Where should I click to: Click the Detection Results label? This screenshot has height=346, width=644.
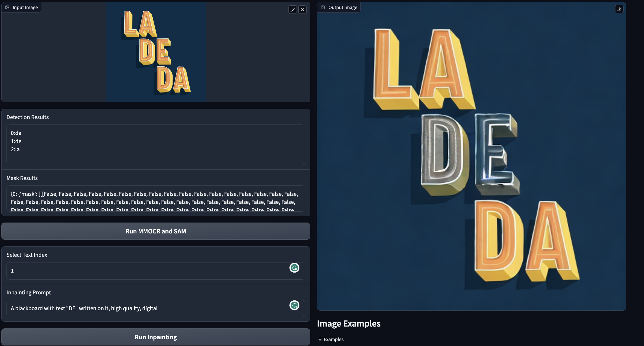28,117
